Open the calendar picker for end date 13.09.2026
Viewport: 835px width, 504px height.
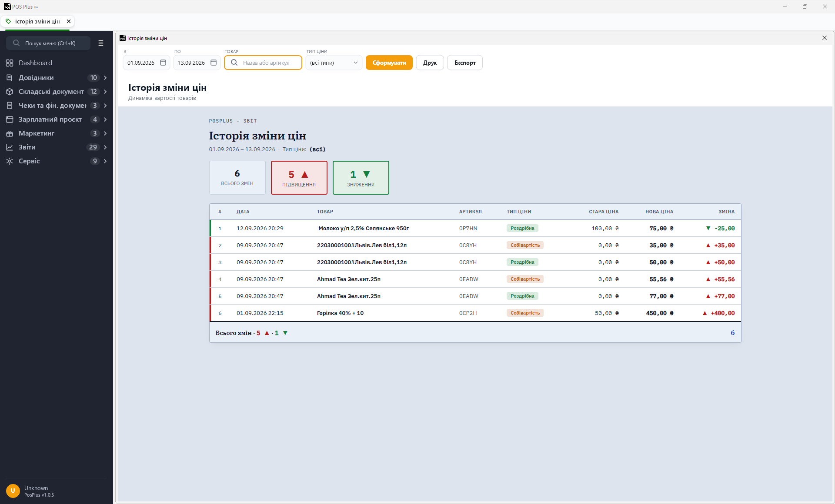pyautogui.click(x=214, y=63)
